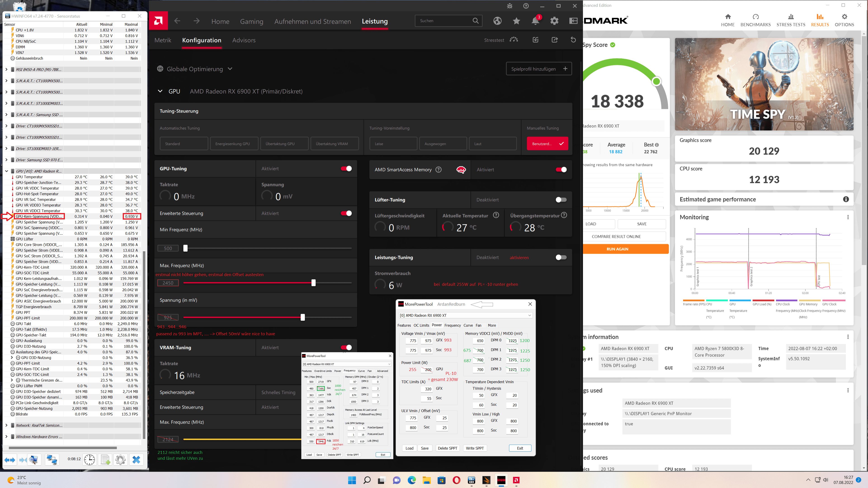
Task: Click HWiNFO reset clock icon
Action: (x=89, y=460)
